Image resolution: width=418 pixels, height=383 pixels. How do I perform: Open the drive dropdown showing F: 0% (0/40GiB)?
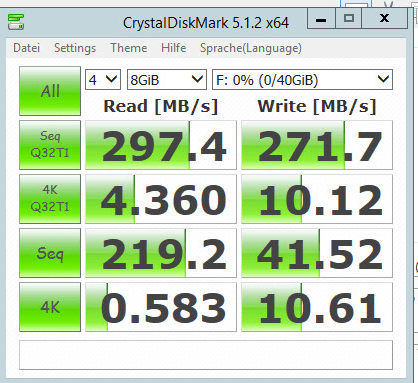[302, 80]
